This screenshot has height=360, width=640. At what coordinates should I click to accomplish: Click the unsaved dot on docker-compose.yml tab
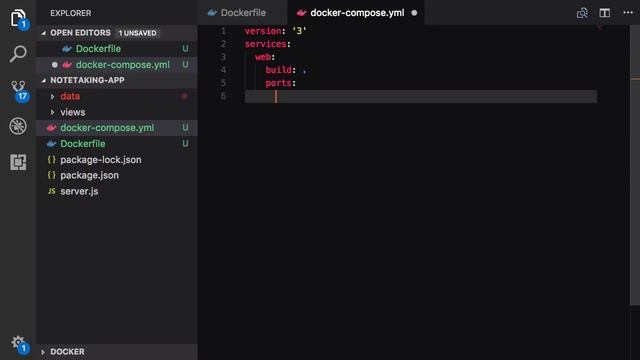click(x=414, y=13)
